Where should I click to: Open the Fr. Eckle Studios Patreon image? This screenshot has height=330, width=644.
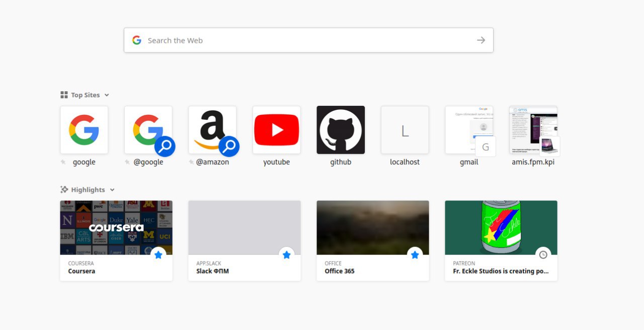tap(501, 228)
